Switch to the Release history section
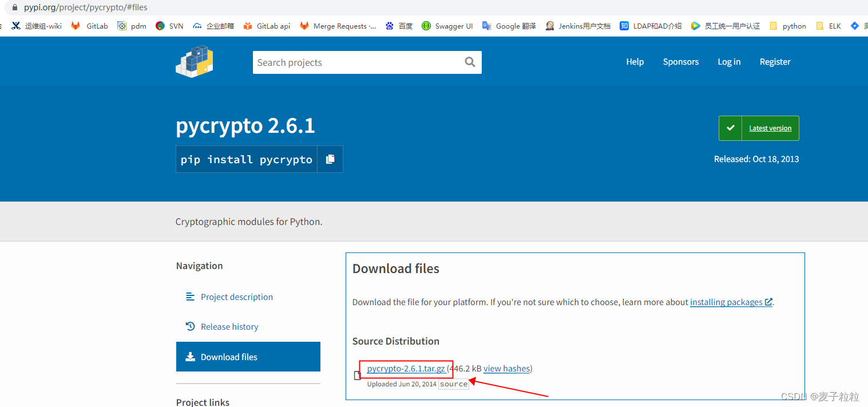The height and width of the screenshot is (407, 868). [229, 326]
